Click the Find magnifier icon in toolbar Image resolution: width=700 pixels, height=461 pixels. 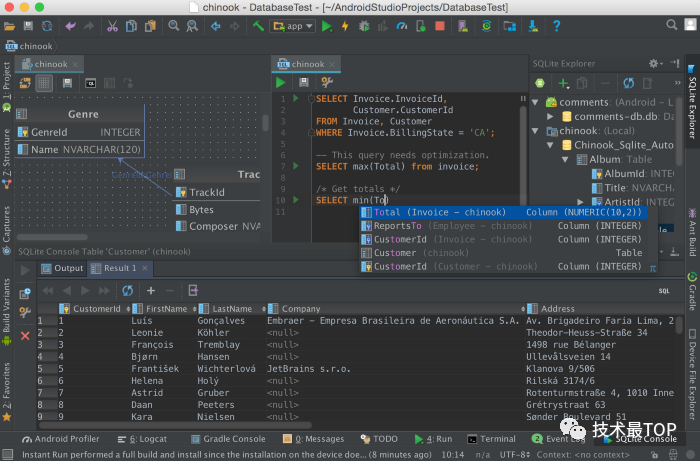[174, 26]
